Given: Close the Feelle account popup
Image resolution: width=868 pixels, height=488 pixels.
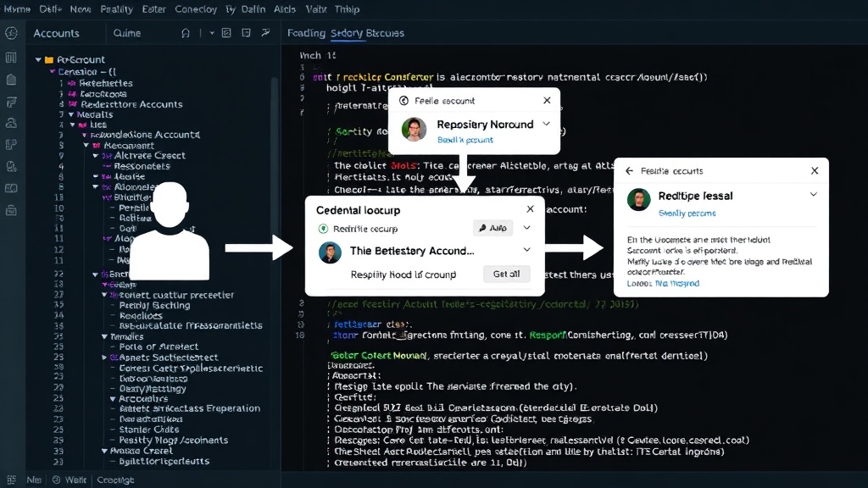Looking at the screenshot, I should click(x=547, y=100).
